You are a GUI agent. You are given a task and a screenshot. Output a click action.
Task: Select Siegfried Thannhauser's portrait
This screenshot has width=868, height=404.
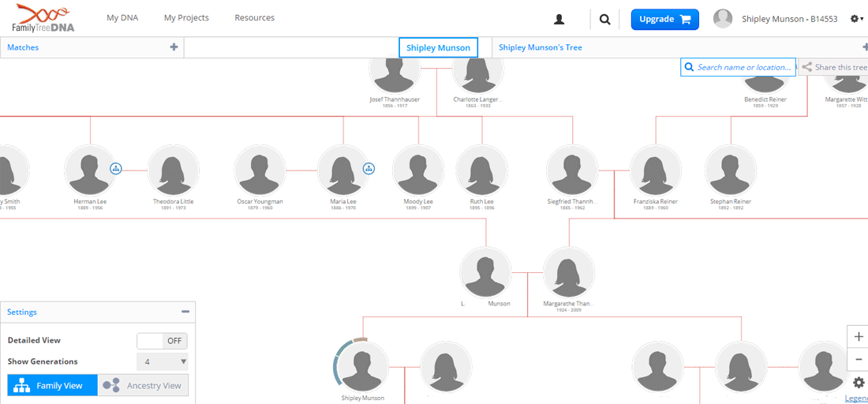tap(572, 170)
